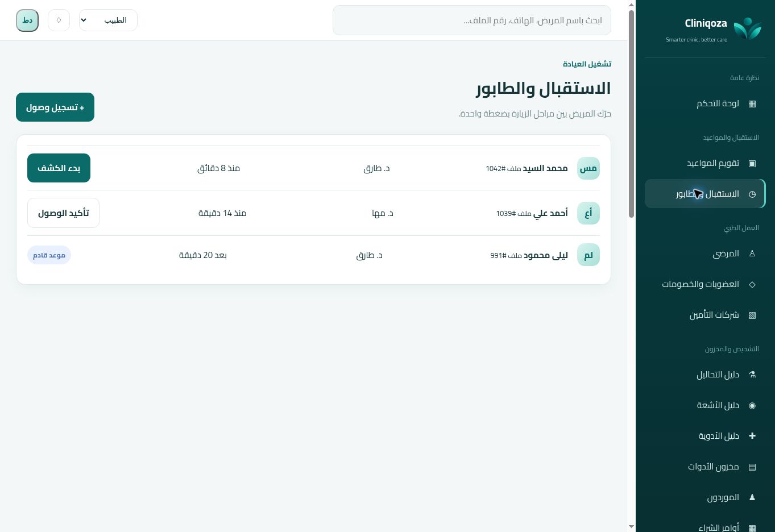This screenshot has width=775, height=532.
Task: Go to تقويم المواعيد page
Action: 705,163
